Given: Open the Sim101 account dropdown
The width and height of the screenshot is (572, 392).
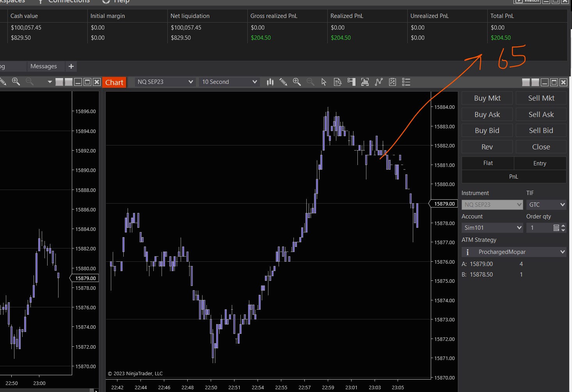Looking at the screenshot, I should tap(519, 228).
